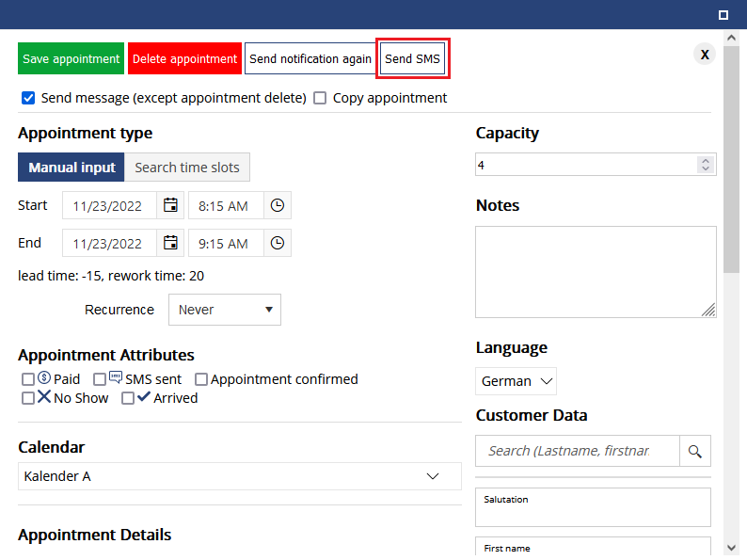The height and width of the screenshot is (560, 747).
Task: Click the Appointment Attributes heading
Action: (106, 355)
